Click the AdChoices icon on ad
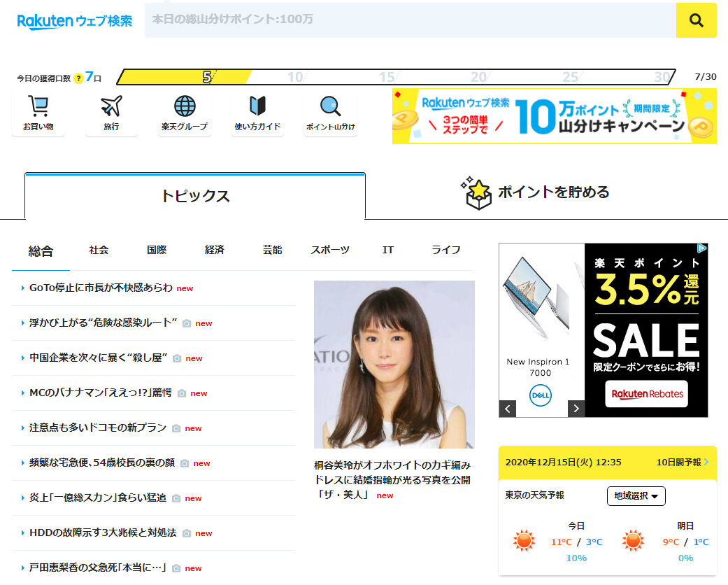 702,248
